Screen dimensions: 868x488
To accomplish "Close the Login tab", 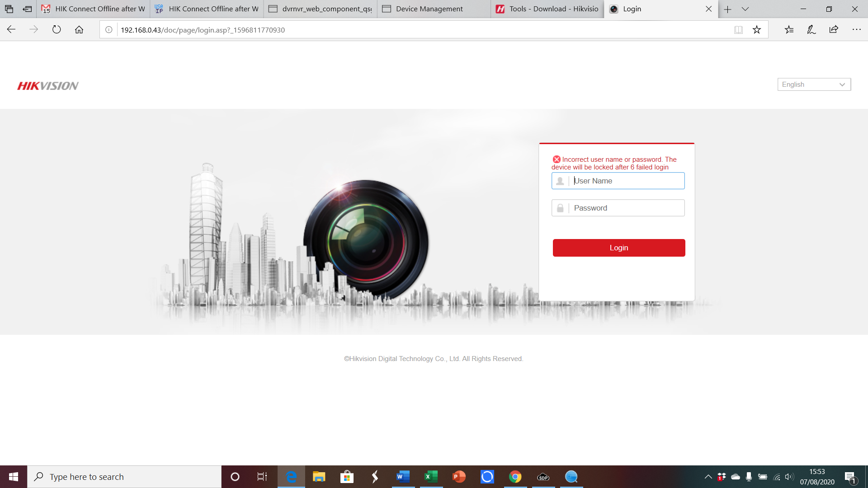I will click(x=708, y=9).
